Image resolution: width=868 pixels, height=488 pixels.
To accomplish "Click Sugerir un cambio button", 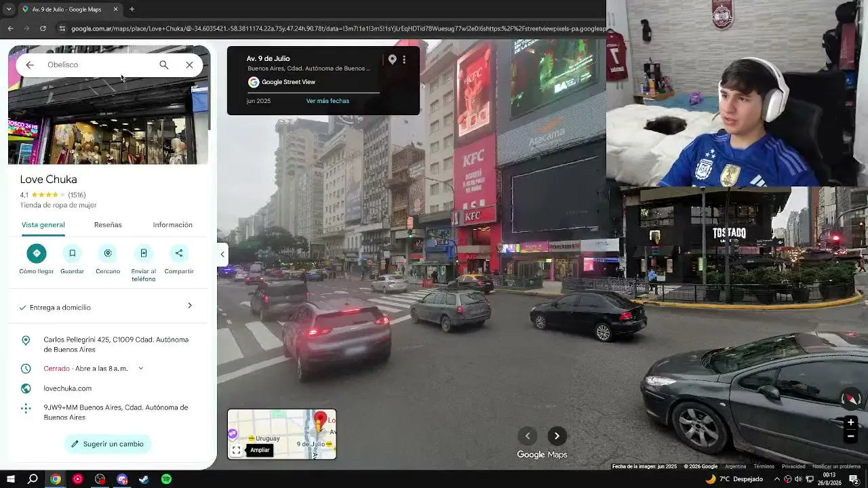I will point(108,444).
